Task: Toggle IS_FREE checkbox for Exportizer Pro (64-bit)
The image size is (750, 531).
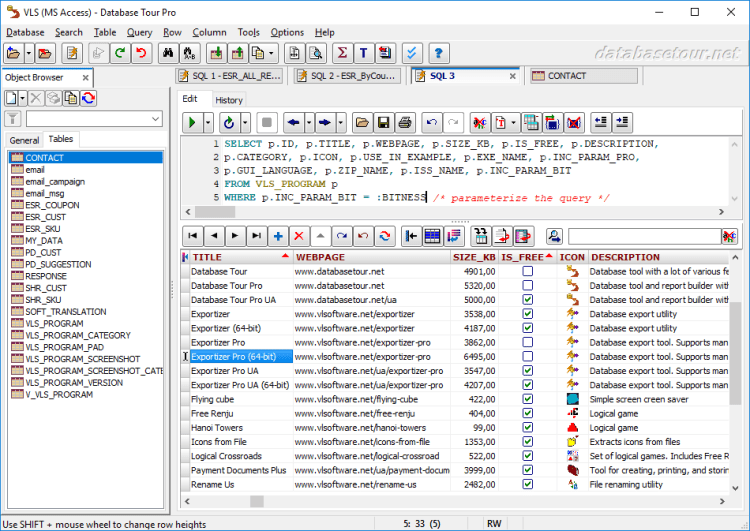Action: pos(528,356)
